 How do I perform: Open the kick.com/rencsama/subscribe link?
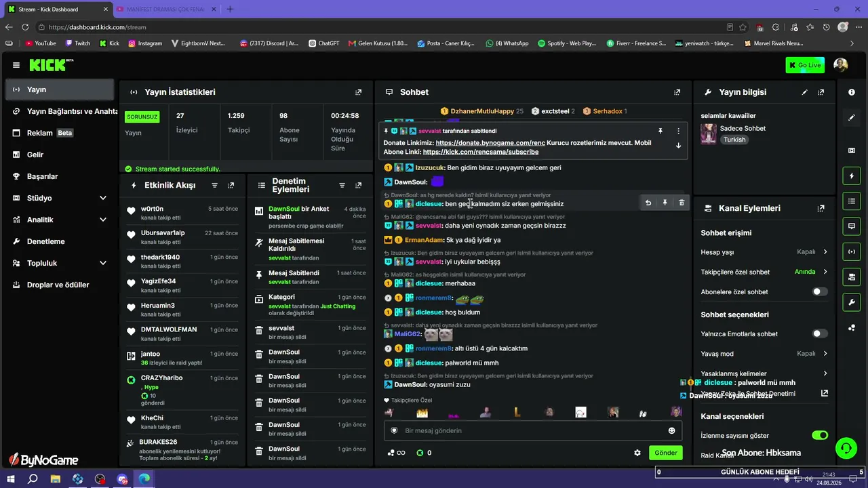point(481,152)
